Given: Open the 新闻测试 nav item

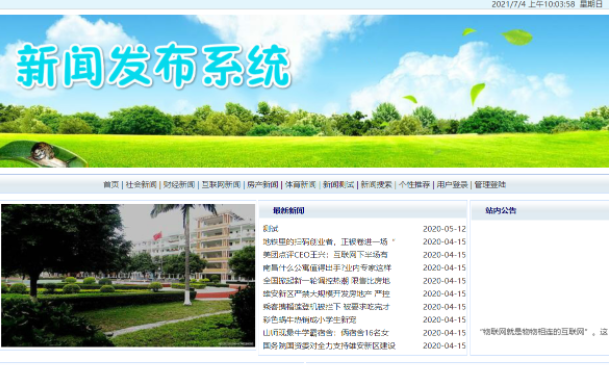Looking at the screenshot, I should (338, 185).
